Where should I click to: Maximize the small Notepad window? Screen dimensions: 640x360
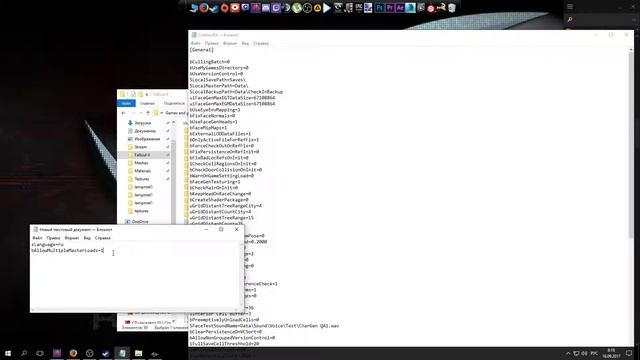tap(221, 229)
